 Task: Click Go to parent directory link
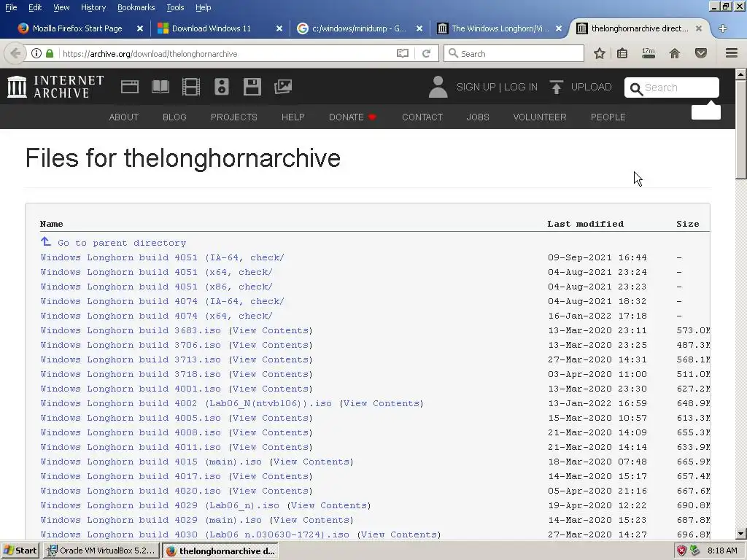[x=122, y=243]
